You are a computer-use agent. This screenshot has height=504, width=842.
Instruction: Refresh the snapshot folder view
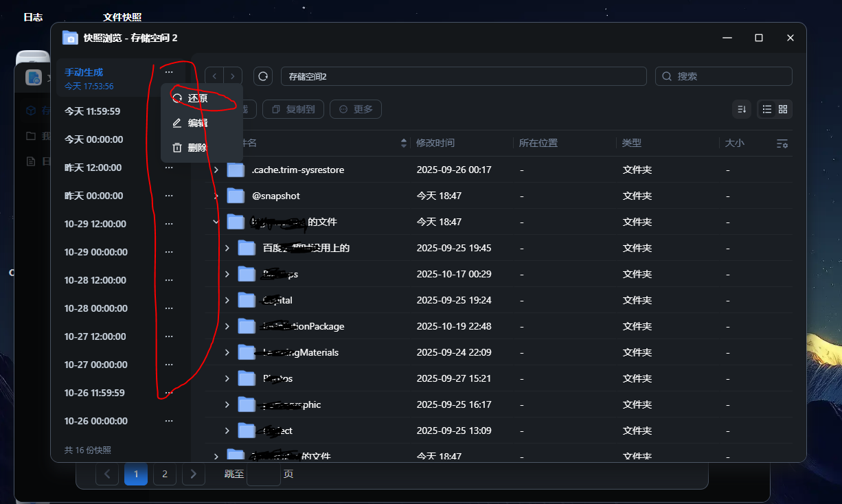pos(263,76)
